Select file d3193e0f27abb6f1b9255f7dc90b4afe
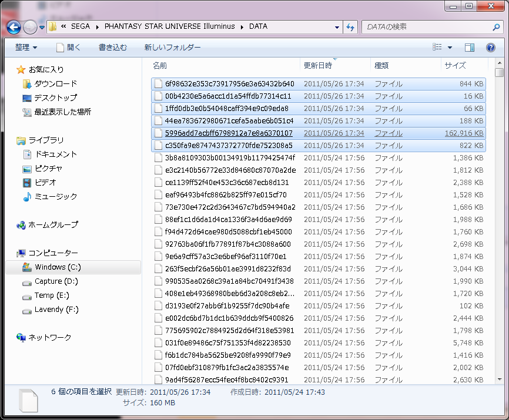Viewport: 509px width, 420px height. point(319,306)
